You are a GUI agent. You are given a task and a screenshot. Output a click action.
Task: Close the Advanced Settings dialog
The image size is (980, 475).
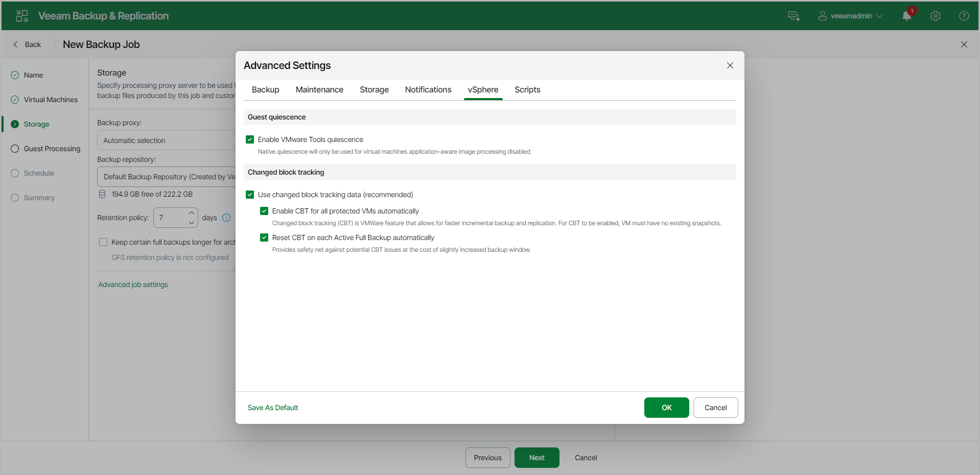pyautogui.click(x=730, y=65)
